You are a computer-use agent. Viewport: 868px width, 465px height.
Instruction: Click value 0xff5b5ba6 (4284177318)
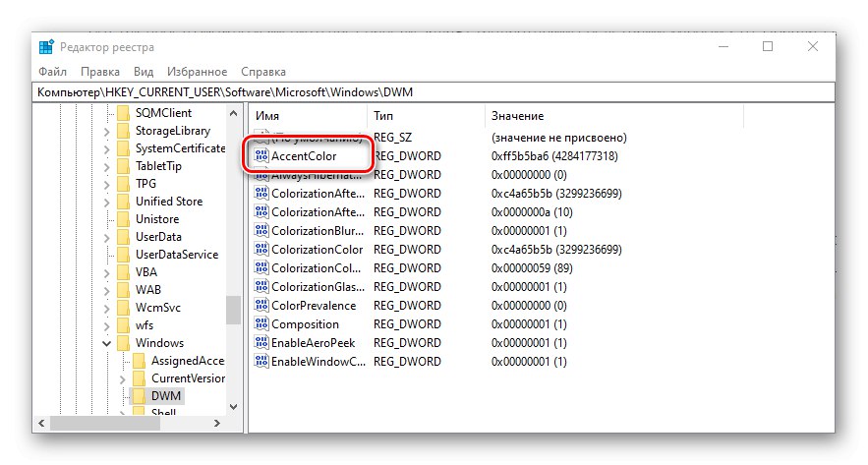click(554, 156)
